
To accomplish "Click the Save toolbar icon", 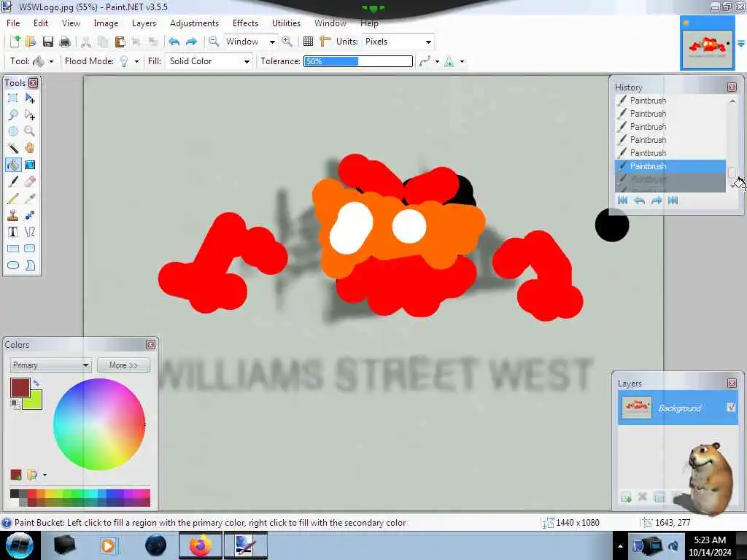I will 47,42.
